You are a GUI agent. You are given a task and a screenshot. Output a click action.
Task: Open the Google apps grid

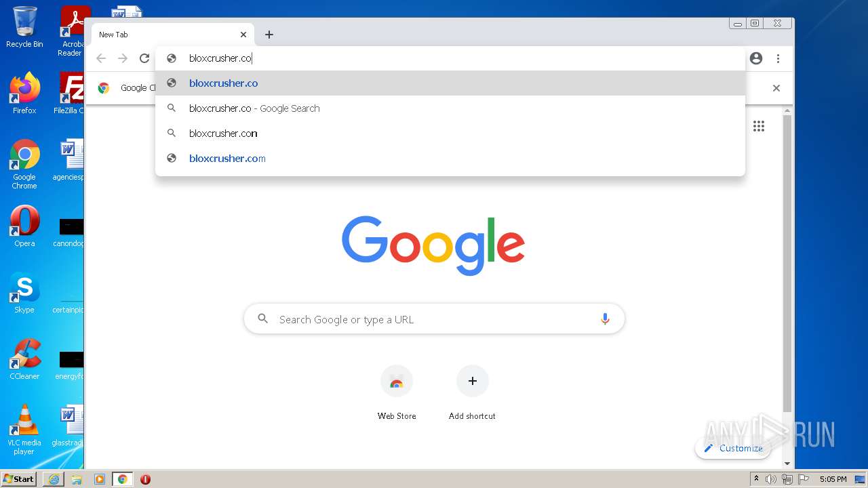[759, 126]
